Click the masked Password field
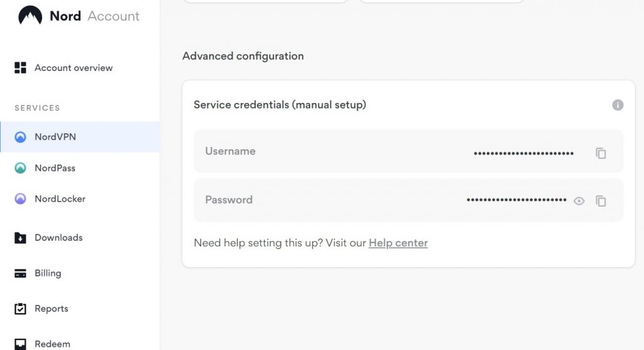644x350 pixels. (516, 200)
